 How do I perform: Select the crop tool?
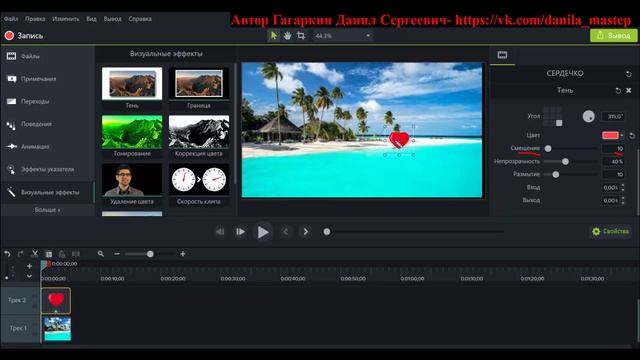[x=301, y=36]
